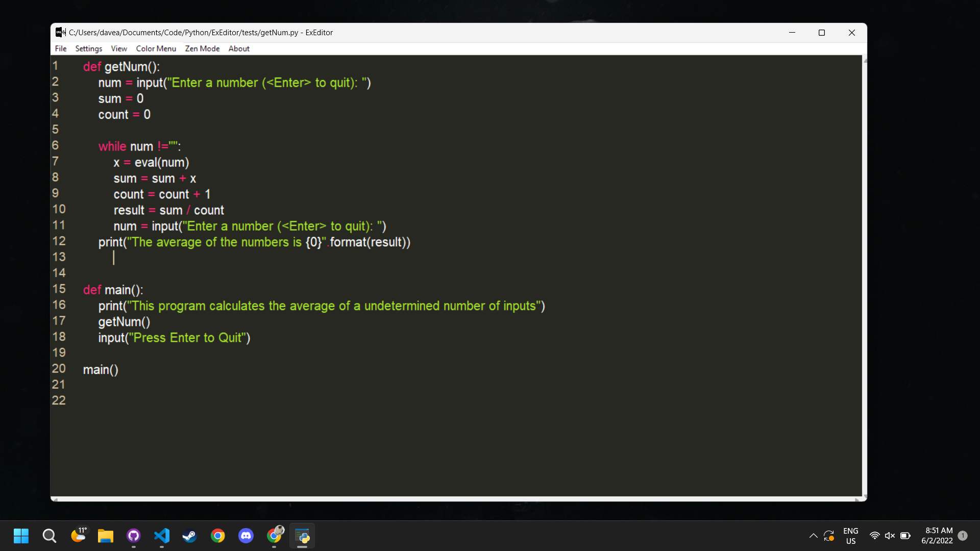Minimize the ExEditor window
Image resolution: width=980 pixels, height=551 pixels.
tap(792, 32)
